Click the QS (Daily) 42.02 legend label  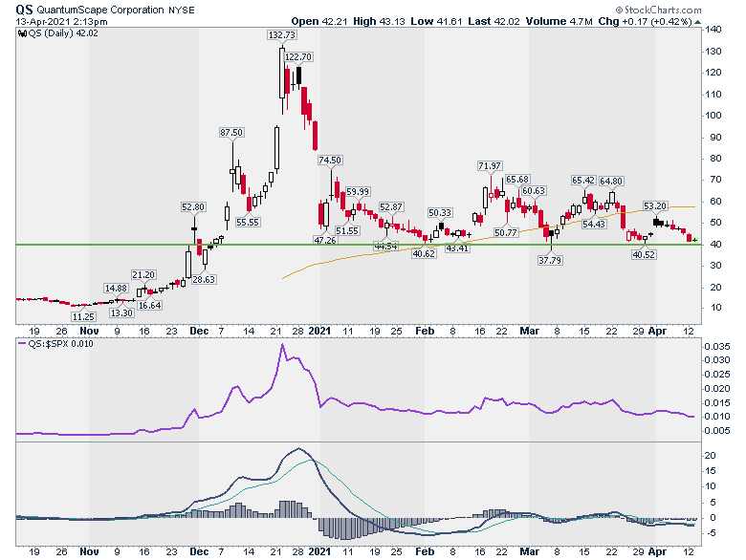pos(63,33)
